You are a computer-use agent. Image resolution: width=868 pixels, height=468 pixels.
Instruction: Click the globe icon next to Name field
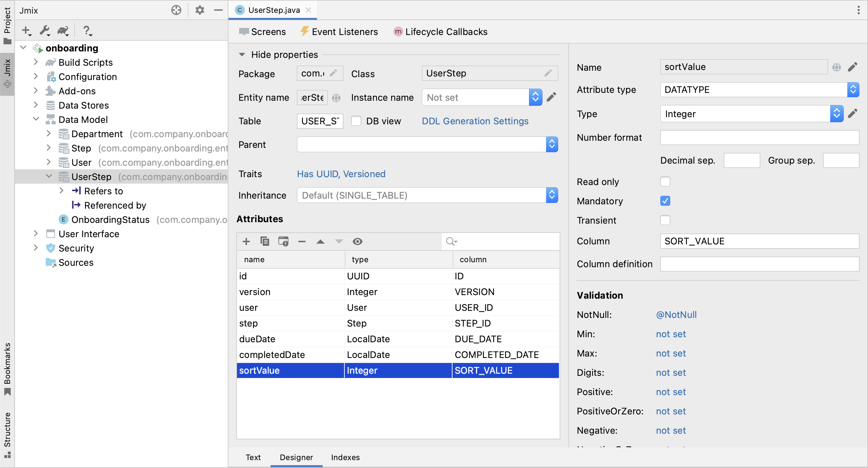click(836, 68)
